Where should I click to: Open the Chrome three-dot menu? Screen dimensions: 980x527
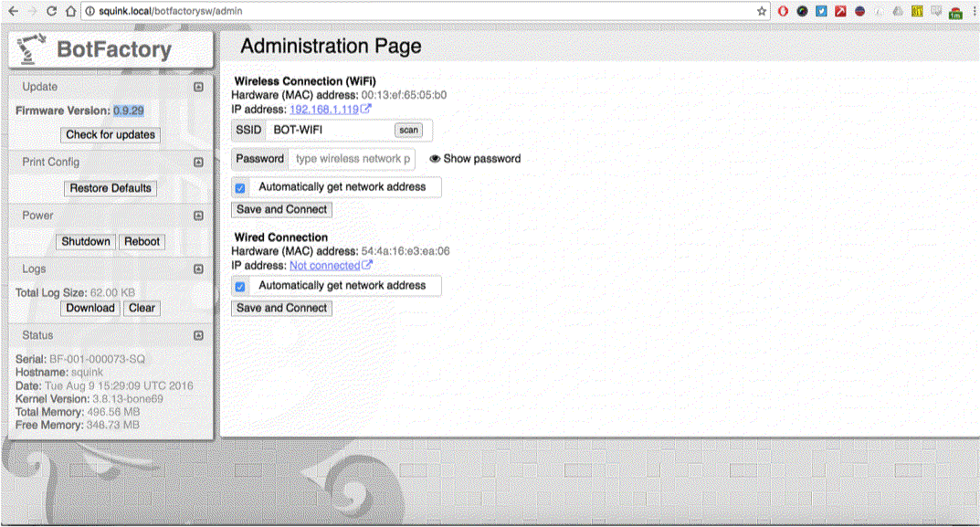(974, 11)
